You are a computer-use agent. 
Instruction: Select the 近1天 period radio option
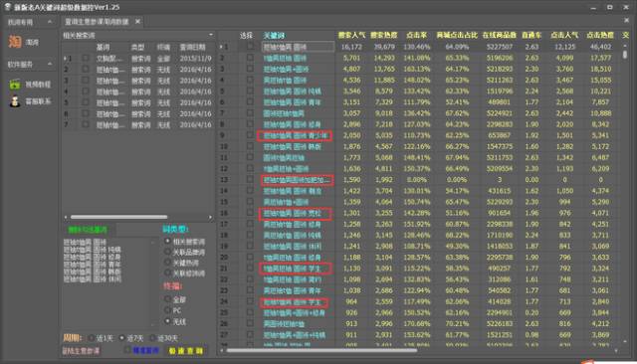[92, 338]
